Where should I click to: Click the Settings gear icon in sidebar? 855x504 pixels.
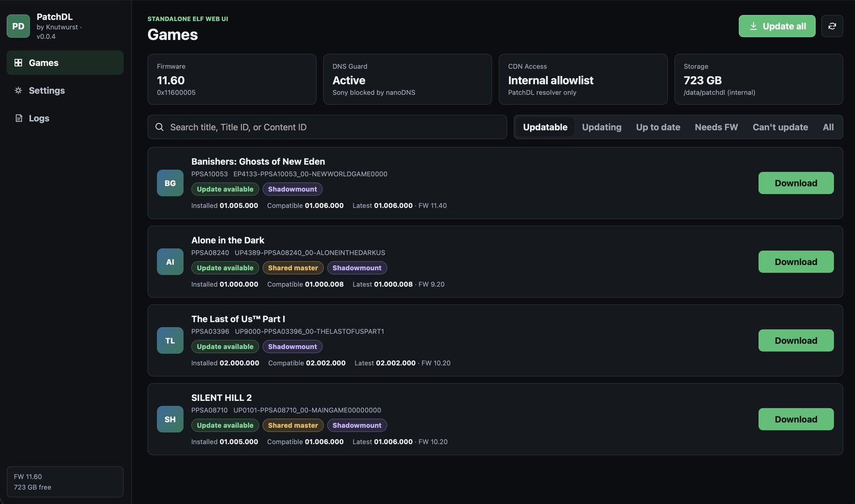pyautogui.click(x=18, y=90)
